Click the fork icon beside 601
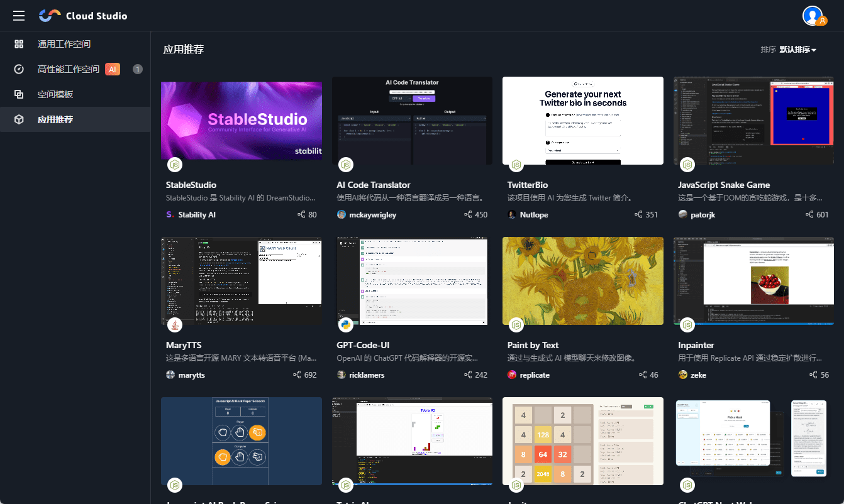Viewport: 844px width, 504px height. [x=809, y=214]
